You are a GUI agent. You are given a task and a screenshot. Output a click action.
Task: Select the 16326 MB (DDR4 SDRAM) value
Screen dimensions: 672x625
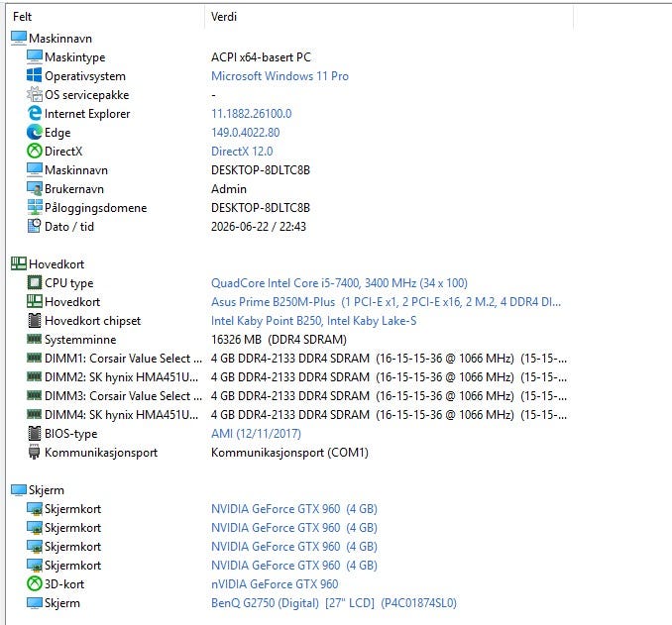tap(279, 340)
